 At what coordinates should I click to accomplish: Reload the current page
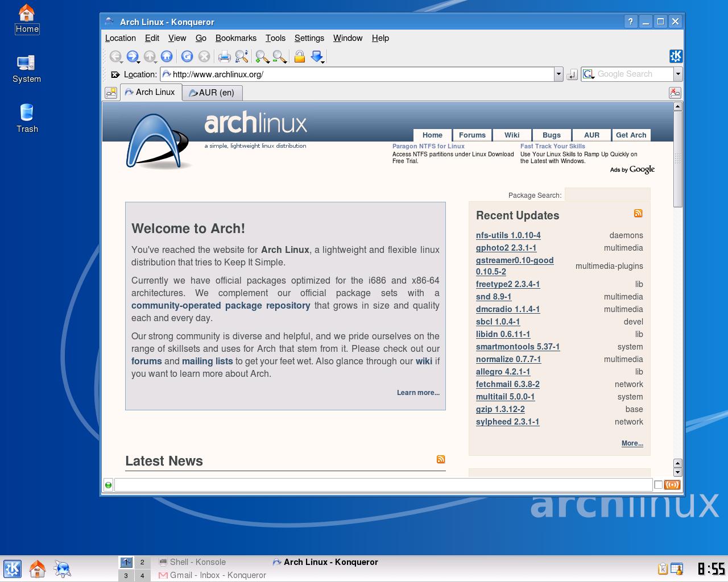point(187,56)
